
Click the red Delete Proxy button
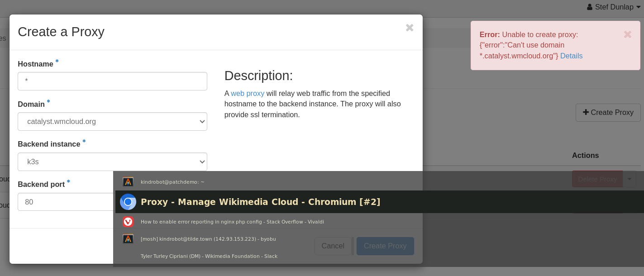597,179
